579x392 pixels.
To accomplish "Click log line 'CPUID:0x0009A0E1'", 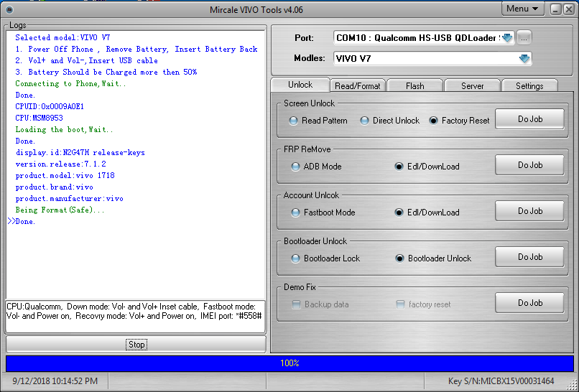I will [x=50, y=106].
